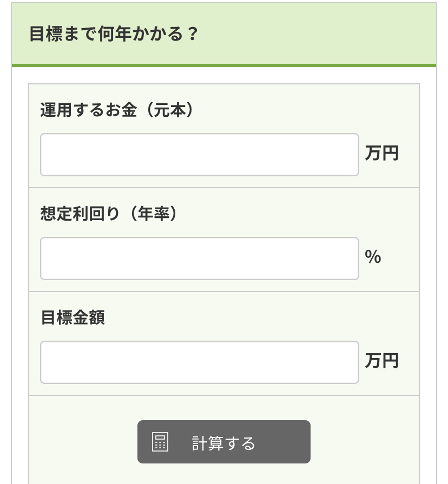Focus the 目標金額 input field

coord(200,362)
